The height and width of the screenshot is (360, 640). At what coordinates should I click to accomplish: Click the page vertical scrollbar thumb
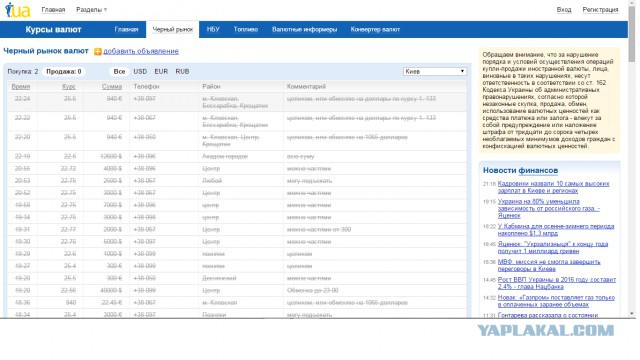(632, 35)
